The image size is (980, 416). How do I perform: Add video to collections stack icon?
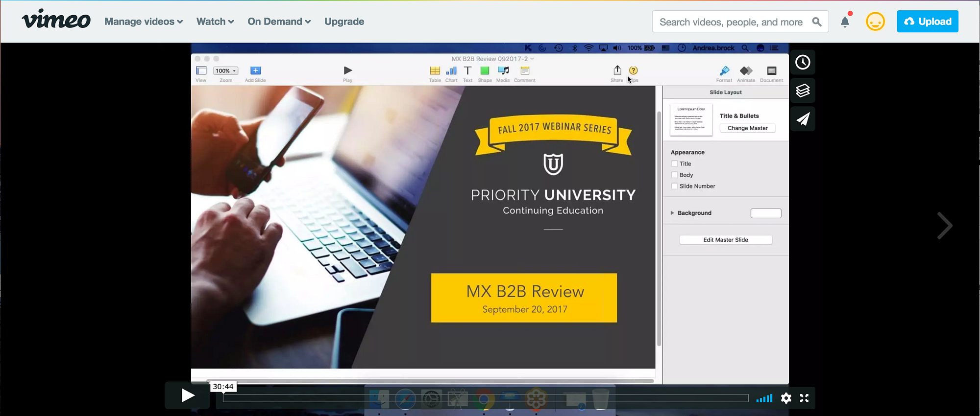803,91
